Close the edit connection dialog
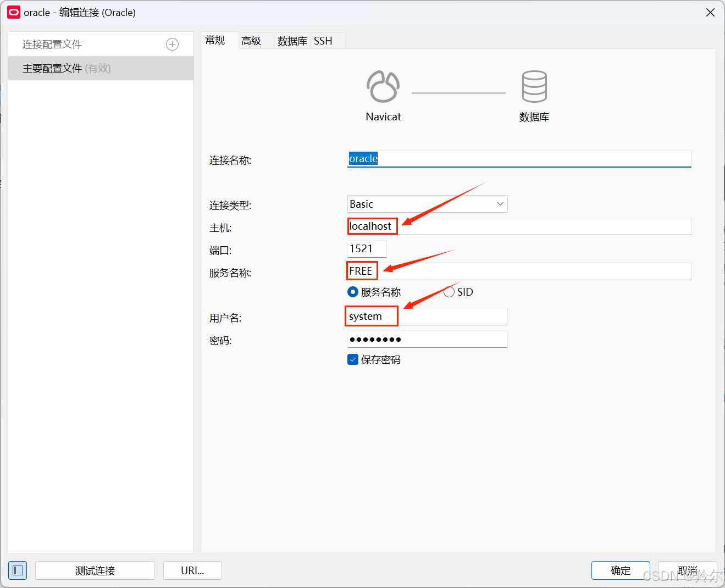Screen dimensions: 725x588 coord(710,12)
